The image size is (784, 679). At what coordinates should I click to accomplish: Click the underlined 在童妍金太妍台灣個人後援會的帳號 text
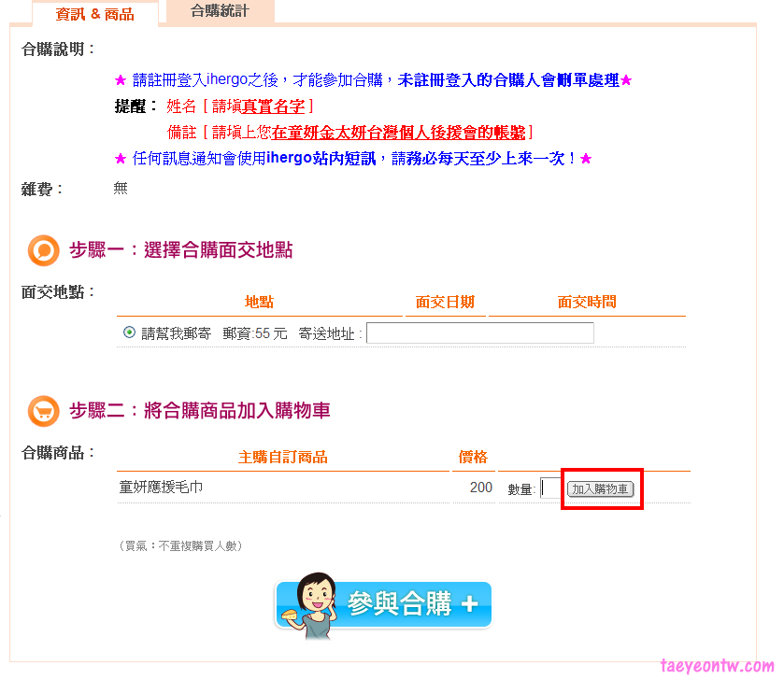(x=398, y=133)
